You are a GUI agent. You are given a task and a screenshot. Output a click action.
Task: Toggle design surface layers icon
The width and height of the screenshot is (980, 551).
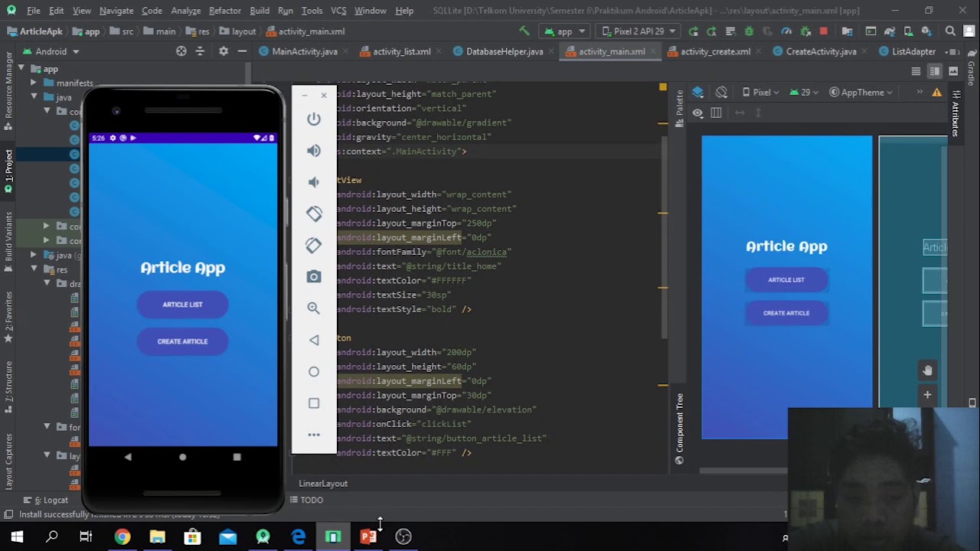click(x=697, y=92)
